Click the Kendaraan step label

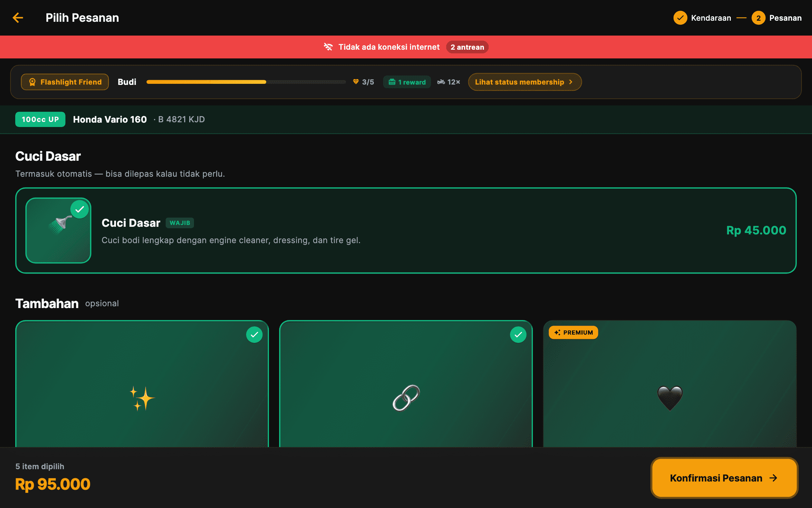(711, 18)
